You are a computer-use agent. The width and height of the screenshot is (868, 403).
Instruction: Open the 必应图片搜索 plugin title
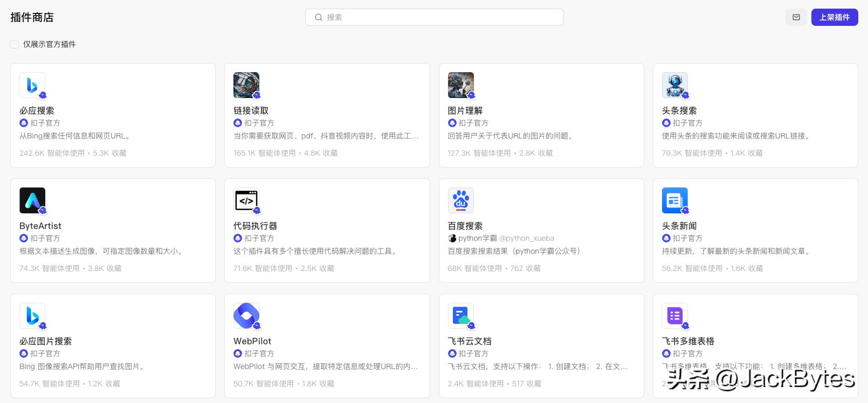(x=45, y=341)
